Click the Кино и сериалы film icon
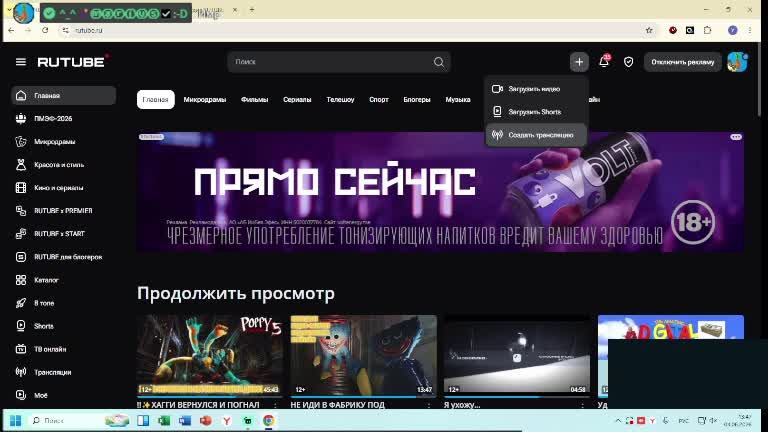Image resolution: width=768 pixels, height=432 pixels. (x=21, y=188)
